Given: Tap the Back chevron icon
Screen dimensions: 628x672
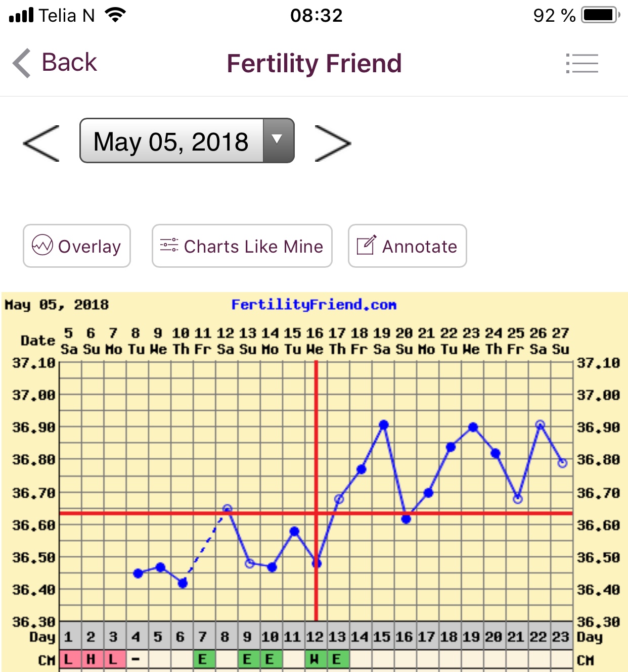Looking at the screenshot, I should click(x=22, y=63).
